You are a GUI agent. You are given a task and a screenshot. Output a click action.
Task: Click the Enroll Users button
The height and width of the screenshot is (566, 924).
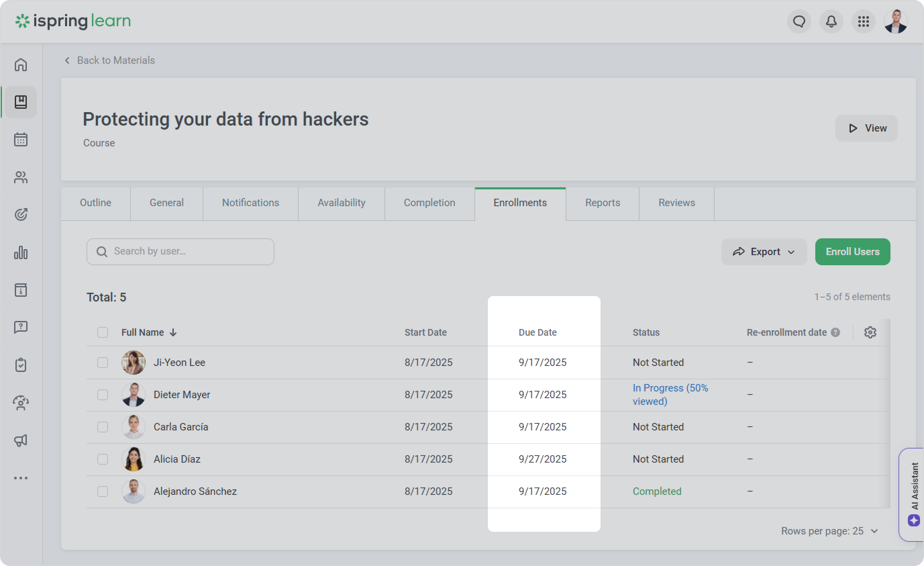(x=852, y=252)
